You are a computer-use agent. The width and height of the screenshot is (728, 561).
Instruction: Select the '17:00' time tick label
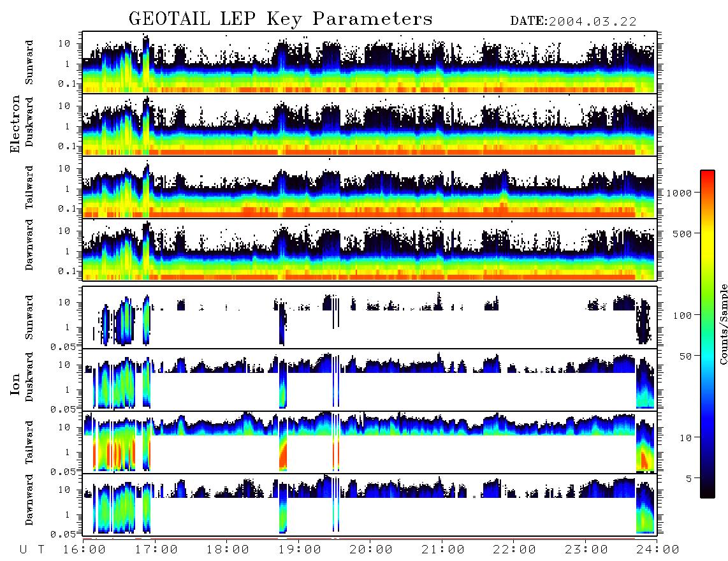pos(156,550)
